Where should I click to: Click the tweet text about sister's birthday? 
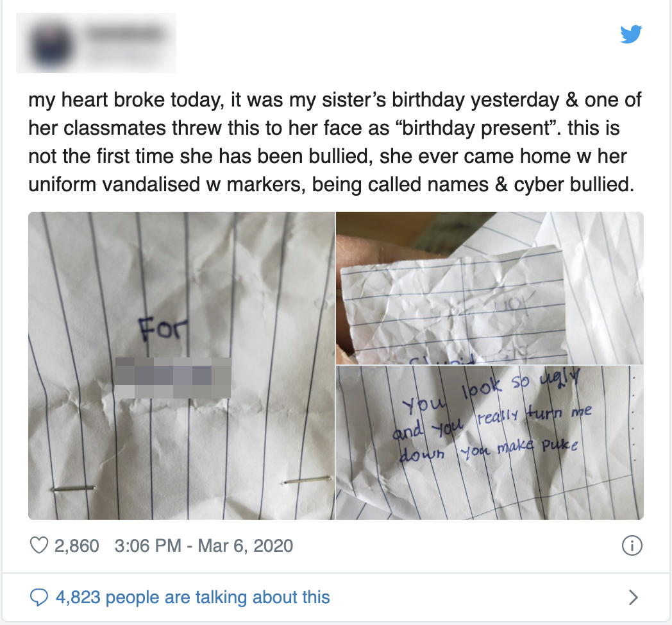pos(335,142)
